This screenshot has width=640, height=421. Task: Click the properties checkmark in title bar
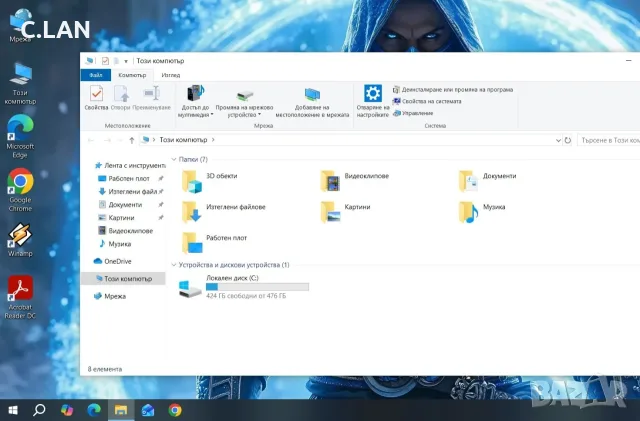click(105, 61)
